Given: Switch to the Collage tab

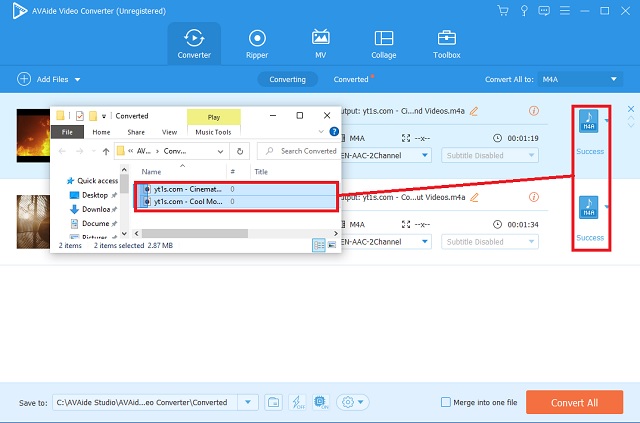Looking at the screenshot, I should click(x=383, y=44).
